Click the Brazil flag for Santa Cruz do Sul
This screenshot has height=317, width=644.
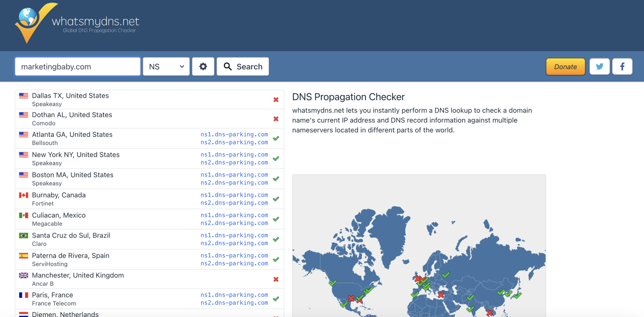(23, 236)
